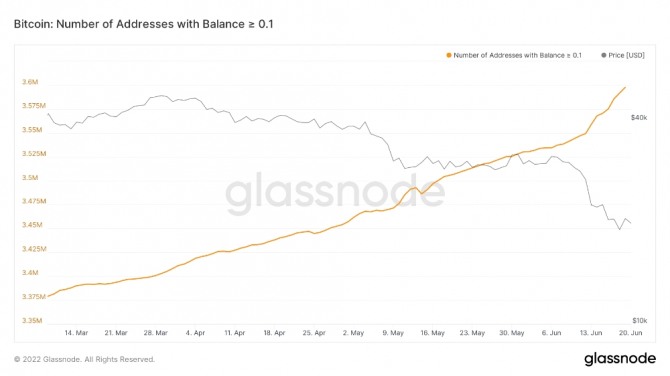Screen dimensions: 670x376
Task: Click the Number of Addresses with Balance legend label
Action: click(517, 56)
